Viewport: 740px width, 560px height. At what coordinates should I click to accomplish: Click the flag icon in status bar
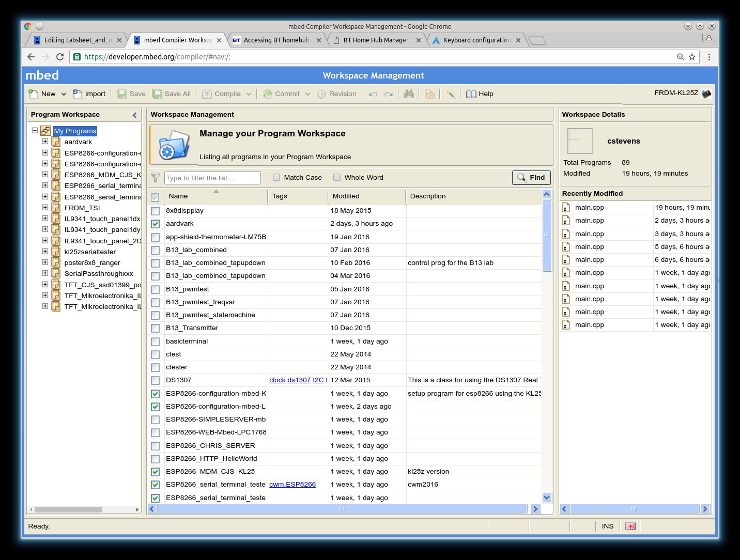coord(630,526)
